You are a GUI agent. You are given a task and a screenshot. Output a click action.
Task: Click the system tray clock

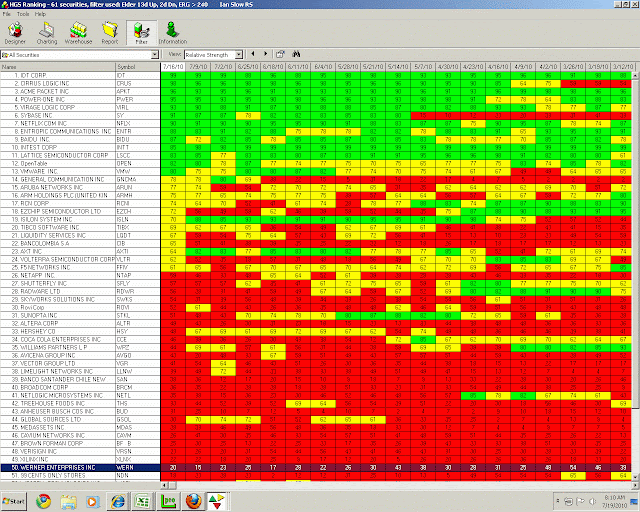(615, 501)
